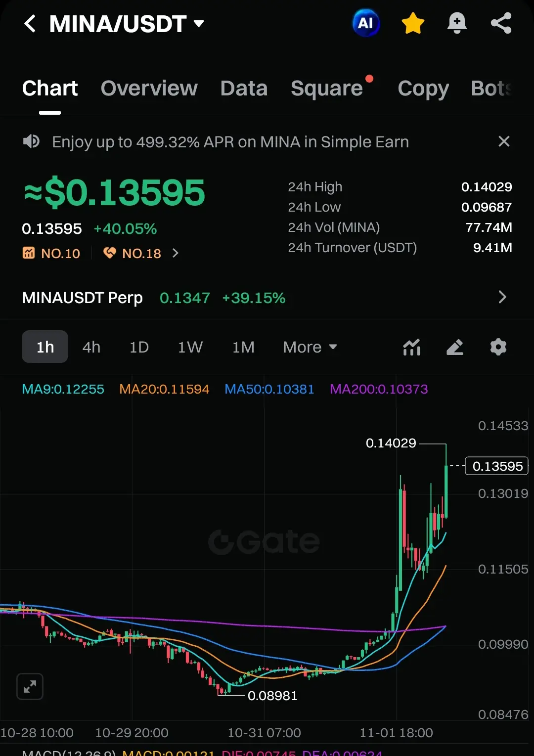Tap the 10-31 07:00 time axis label
The width and height of the screenshot is (534, 756).
264,733
